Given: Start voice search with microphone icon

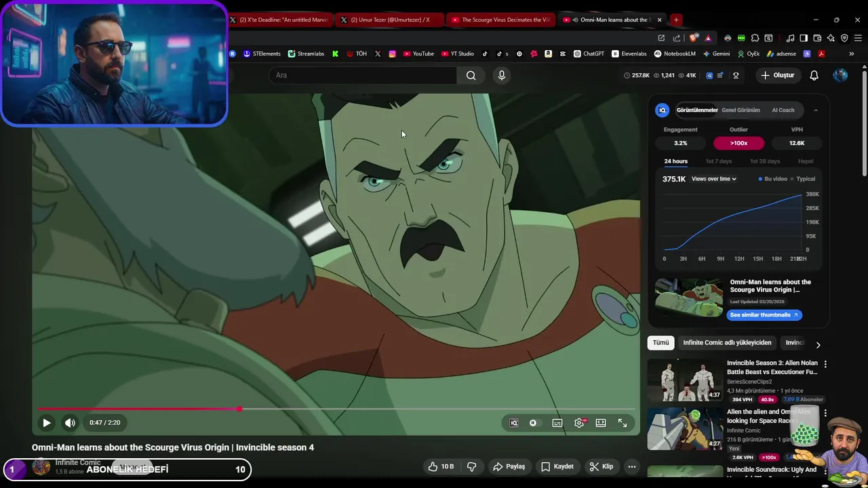Looking at the screenshot, I should (502, 75).
